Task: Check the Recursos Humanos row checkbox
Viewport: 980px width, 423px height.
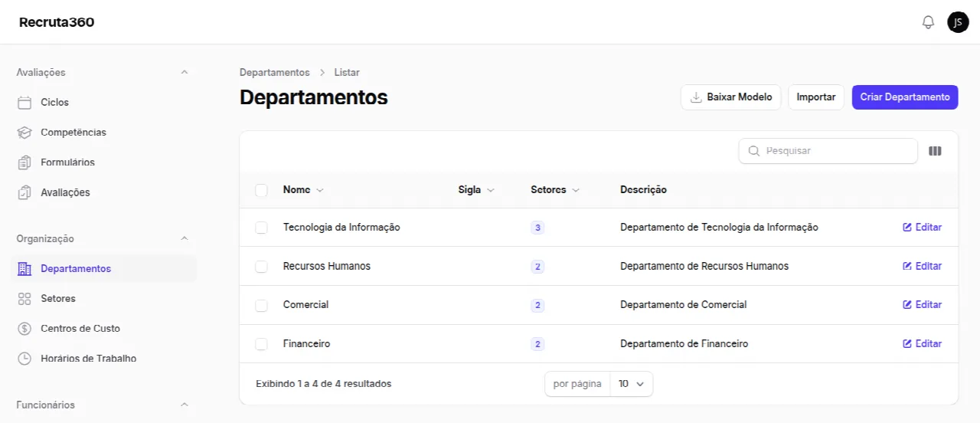Action: click(261, 267)
